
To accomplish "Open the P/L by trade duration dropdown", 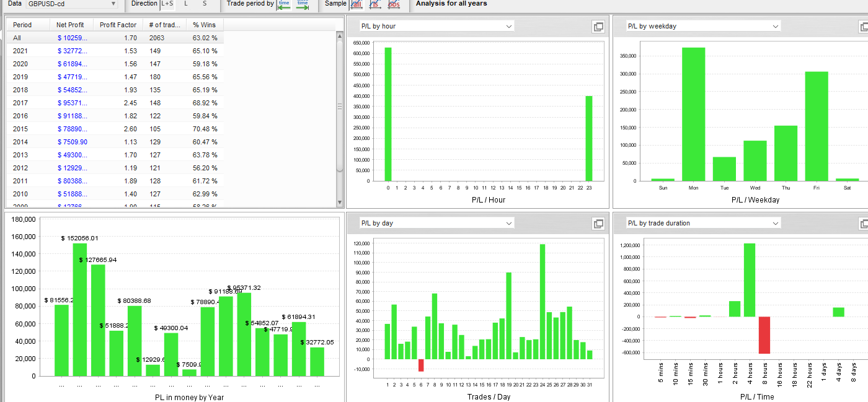I will pyautogui.click(x=703, y=223).
